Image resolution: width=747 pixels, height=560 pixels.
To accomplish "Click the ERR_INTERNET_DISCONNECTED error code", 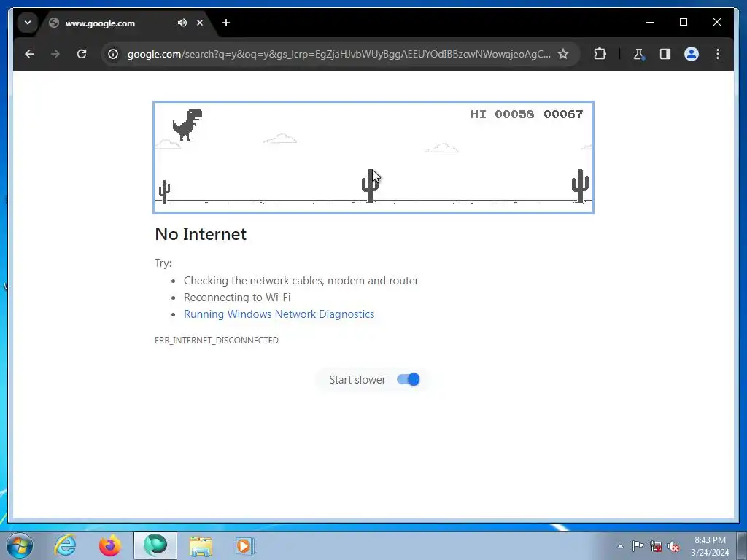I will tap(217, 341).
